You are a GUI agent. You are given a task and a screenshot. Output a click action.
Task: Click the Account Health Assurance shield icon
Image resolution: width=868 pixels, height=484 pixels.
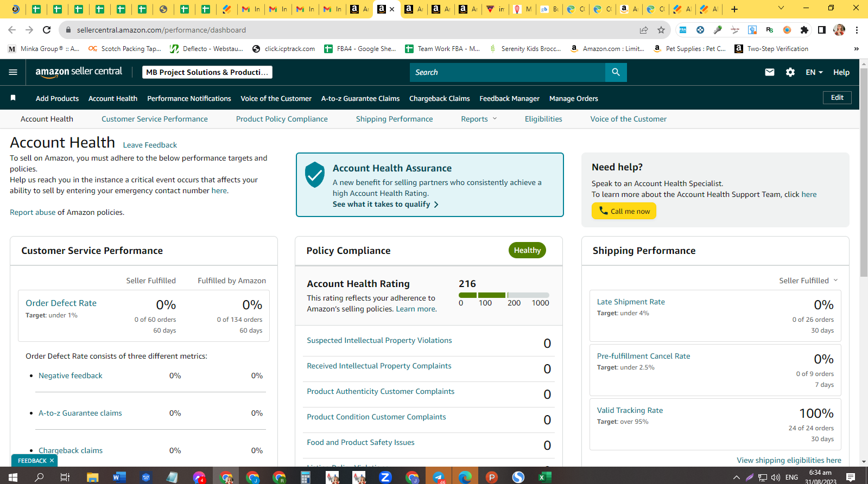(x=315, y=174)
